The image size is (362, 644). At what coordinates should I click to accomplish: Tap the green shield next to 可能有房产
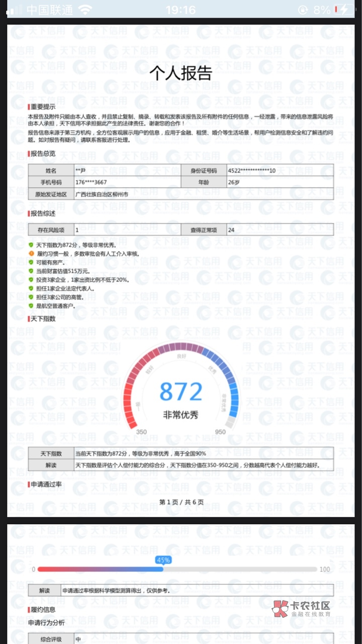click(x=31, y=262)
